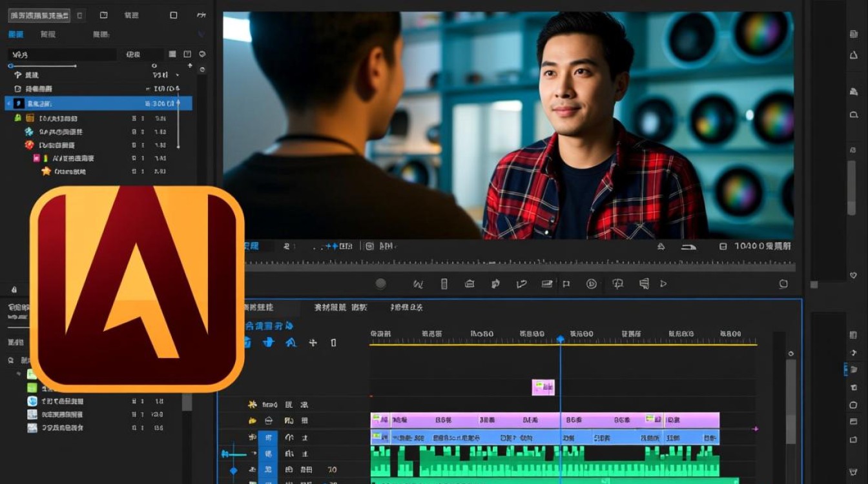
Task: Click the bordered title box in the top-left corner
Action: (39, 15)
